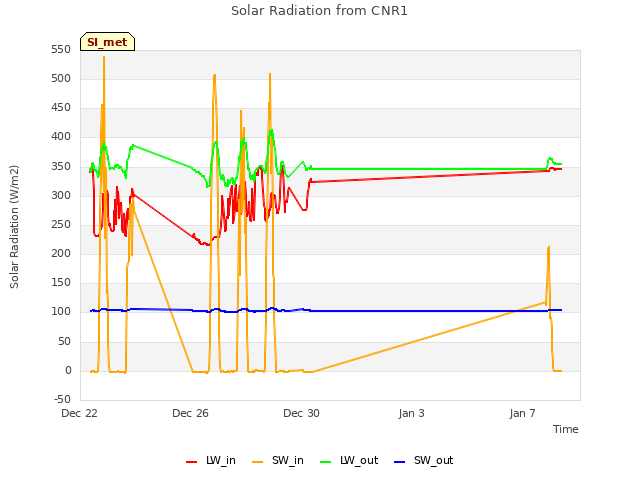Click the Jan 3 x-axis tick label
Viewport: 640px width, 480px height.
(x=412, y=413)
